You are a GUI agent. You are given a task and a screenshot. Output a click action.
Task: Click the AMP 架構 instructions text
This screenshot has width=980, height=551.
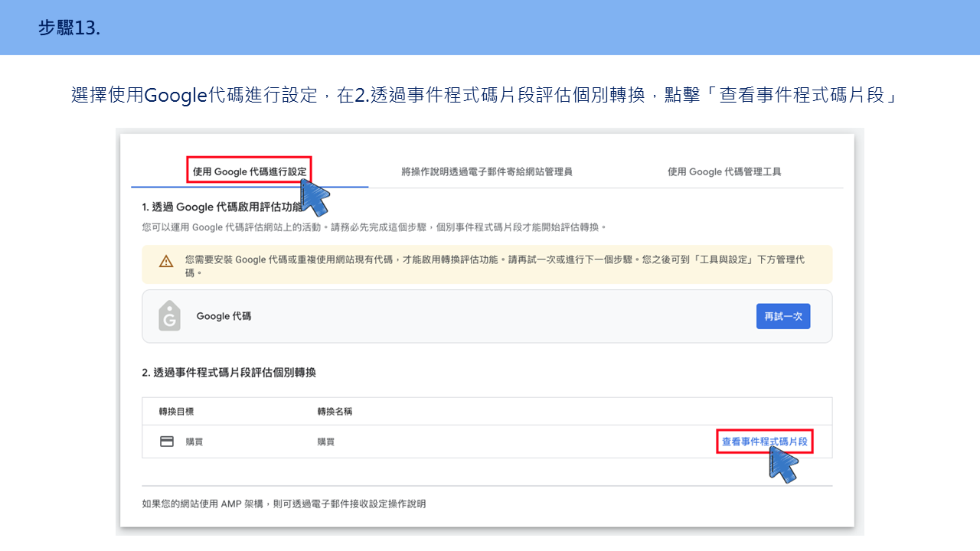point(284,504)
